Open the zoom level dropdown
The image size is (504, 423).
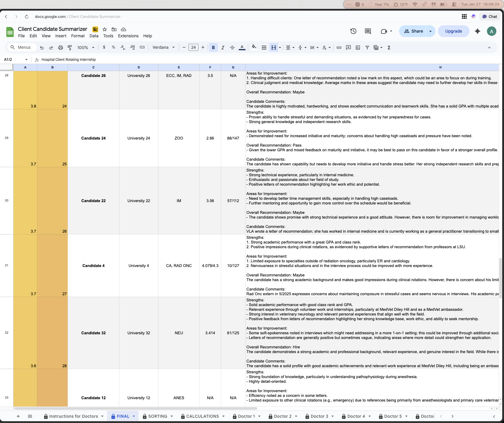click(x=86, y=47)
